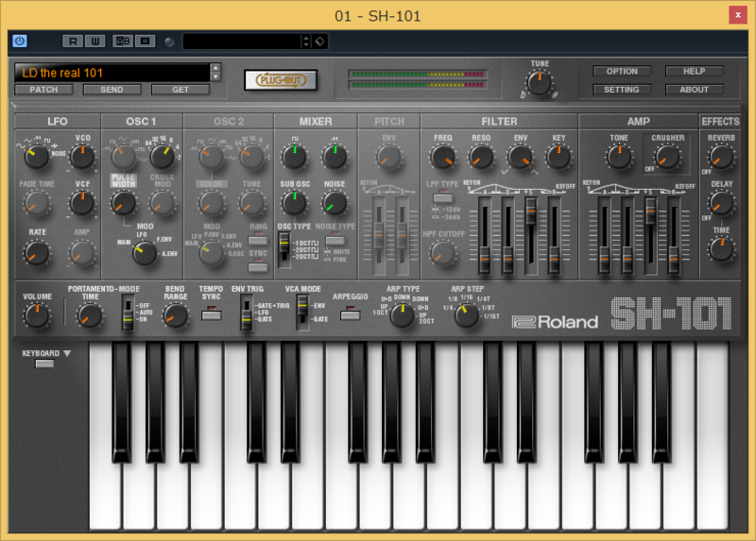The height and width of the screenshot is (541, 756).
Task: Enable the W write automation button
Action: pos(95,41)
